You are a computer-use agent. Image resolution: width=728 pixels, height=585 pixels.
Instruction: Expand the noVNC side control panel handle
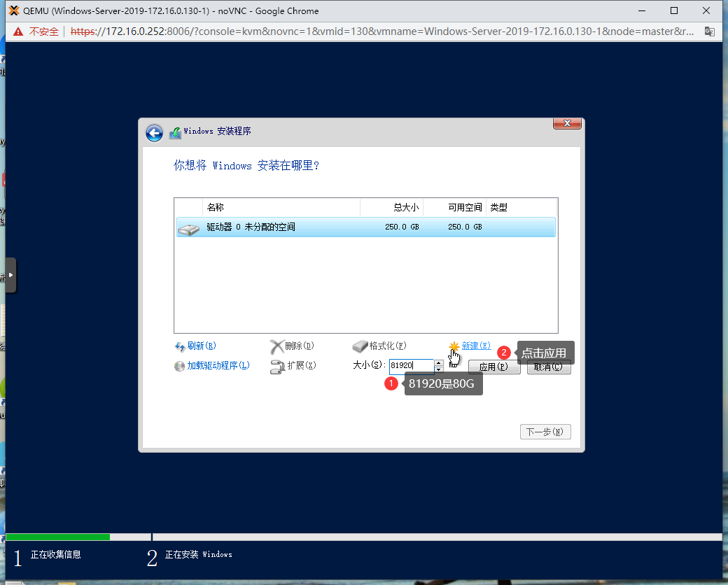click(x=10, y=275)
